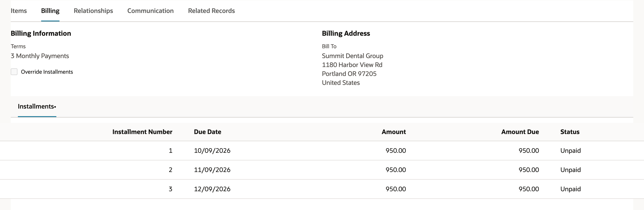Click installment number 2 cell
Viewport: 644px width, 210px height.
pos(170,170)
